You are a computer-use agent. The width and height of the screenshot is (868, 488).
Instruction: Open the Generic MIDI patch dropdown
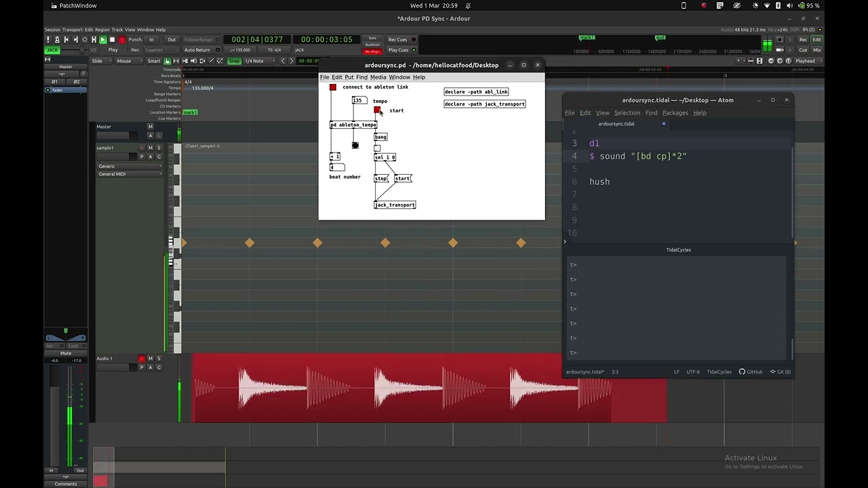(130, 166)
